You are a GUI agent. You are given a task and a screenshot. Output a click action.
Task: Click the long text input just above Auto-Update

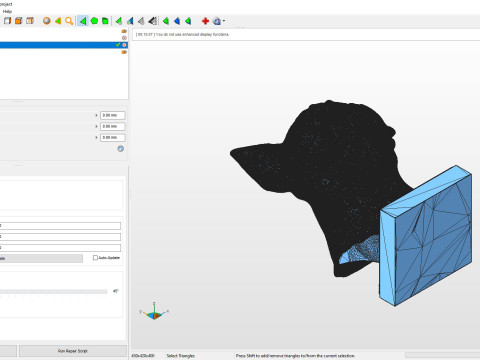[x=60, y=248]
